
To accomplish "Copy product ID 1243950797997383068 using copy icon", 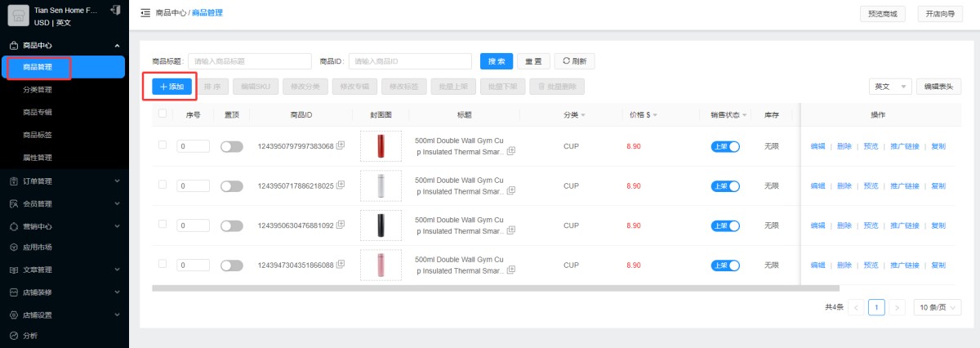I will coord(341,145).
